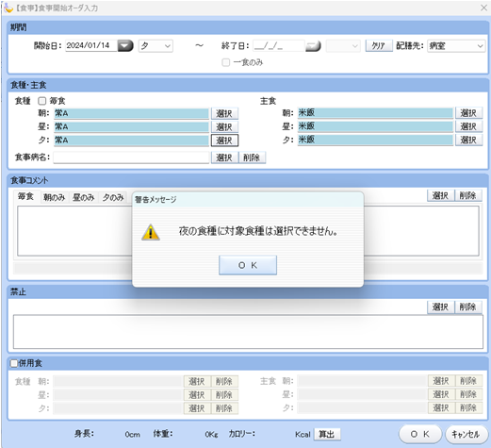Toggle the 併用食 checkbox
Viewport: 491px width, 448px height.
tap(14, 363)
